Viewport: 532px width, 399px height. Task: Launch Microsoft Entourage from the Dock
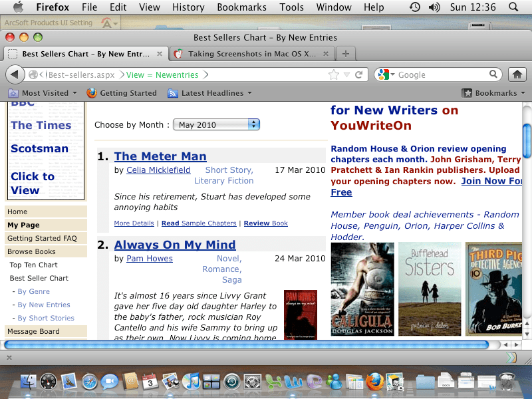314,381
